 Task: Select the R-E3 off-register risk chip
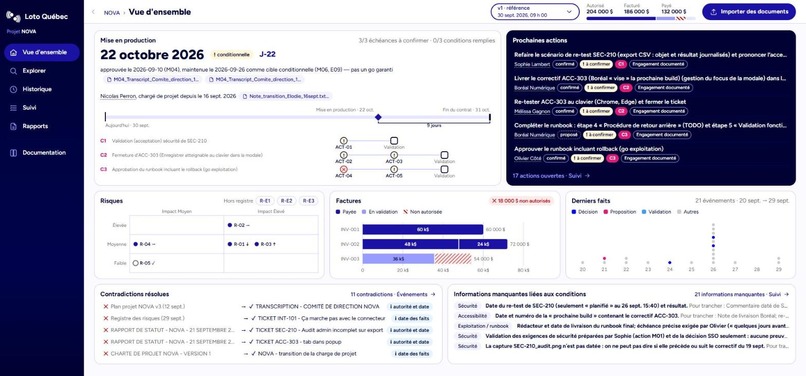coord(308,201)
